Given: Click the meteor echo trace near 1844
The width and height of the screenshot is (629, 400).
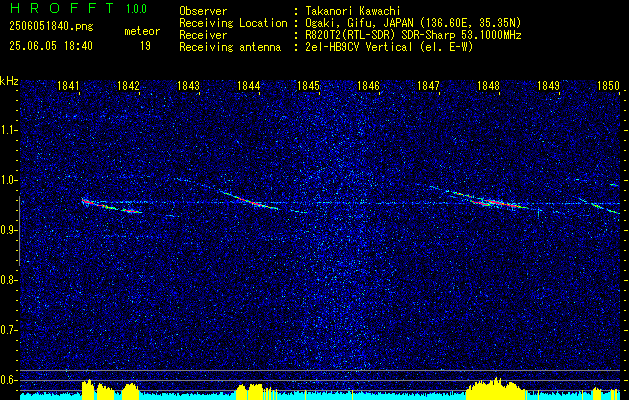Looking at the screenshot, I should pyautogui.click(x=249, y=199).
